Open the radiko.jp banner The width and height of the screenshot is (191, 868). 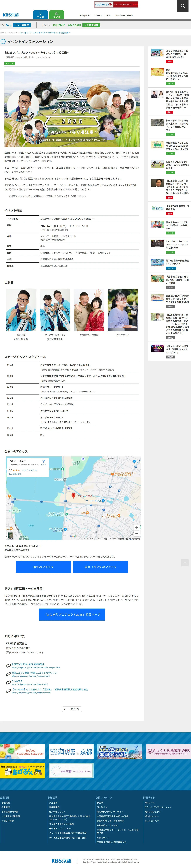(x=116, y=4)
